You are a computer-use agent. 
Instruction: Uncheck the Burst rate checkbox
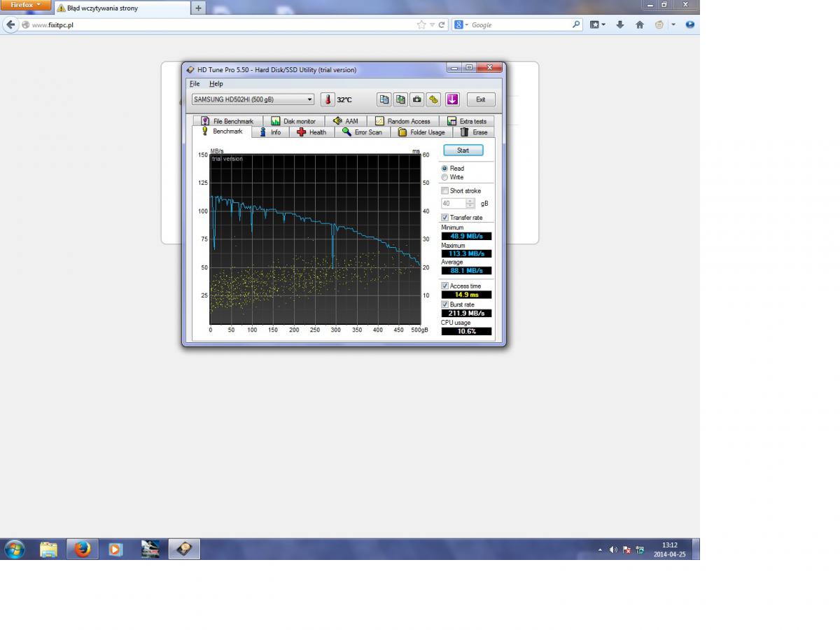pos(444,304)
